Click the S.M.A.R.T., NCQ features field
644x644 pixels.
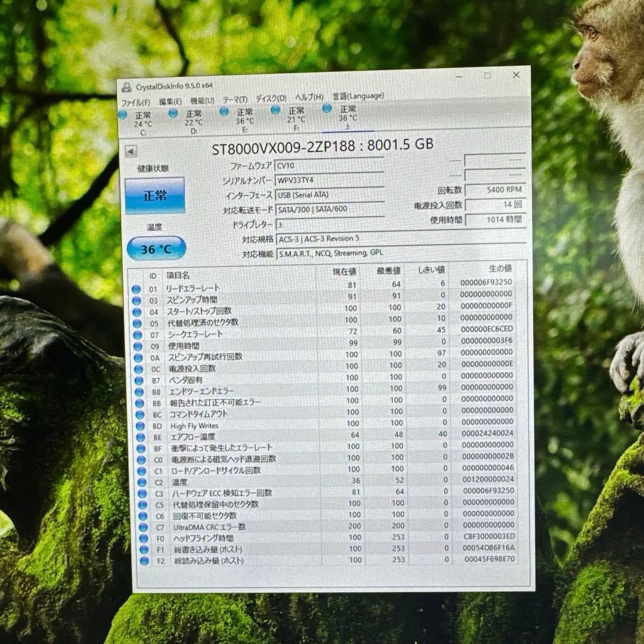click(402, 253)
